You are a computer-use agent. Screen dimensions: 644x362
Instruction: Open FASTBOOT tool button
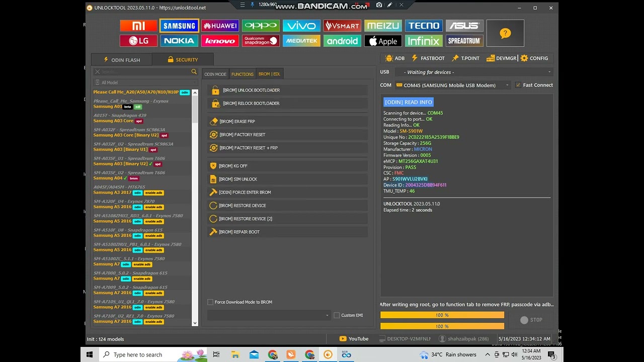tap(428, 58)
